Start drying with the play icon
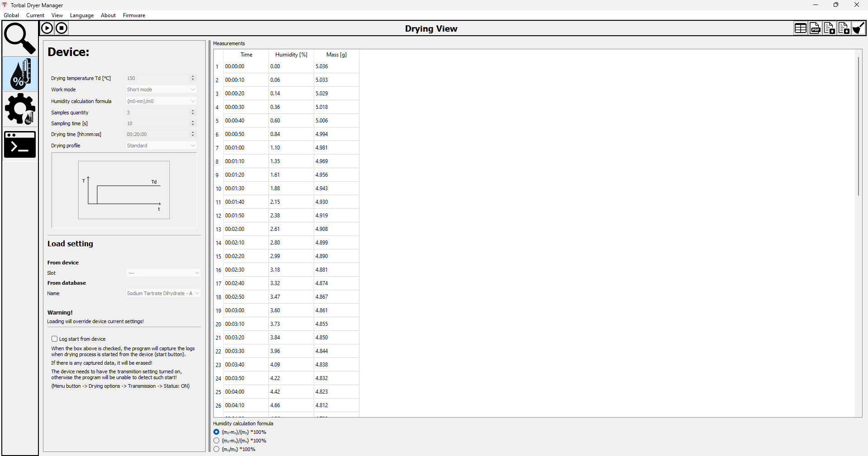The height and width of the screenshot is (456, 868). tap(47, 28)
